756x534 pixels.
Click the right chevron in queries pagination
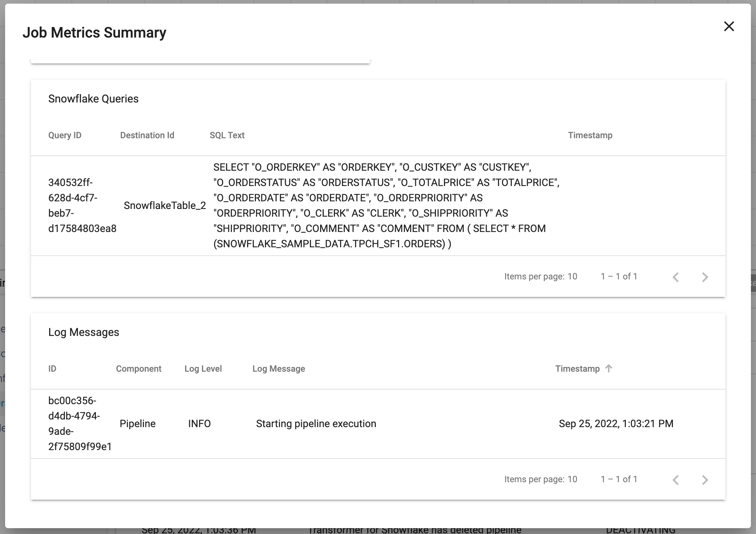[704, 276]
